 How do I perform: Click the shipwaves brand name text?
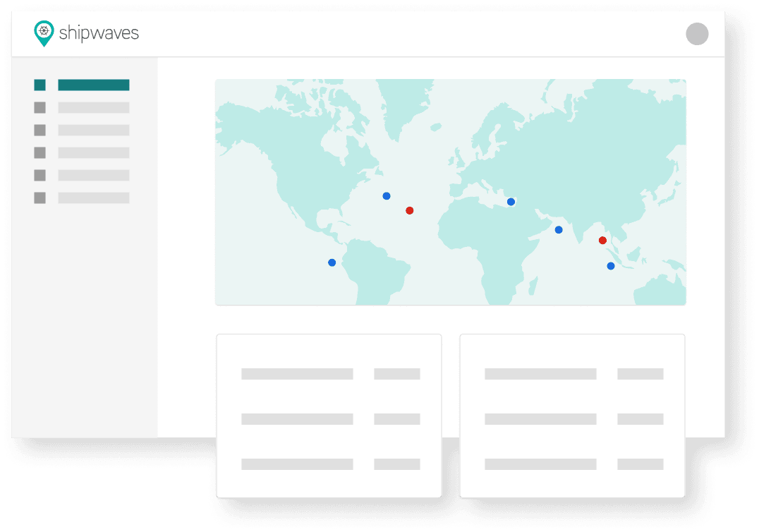(99, 33)
